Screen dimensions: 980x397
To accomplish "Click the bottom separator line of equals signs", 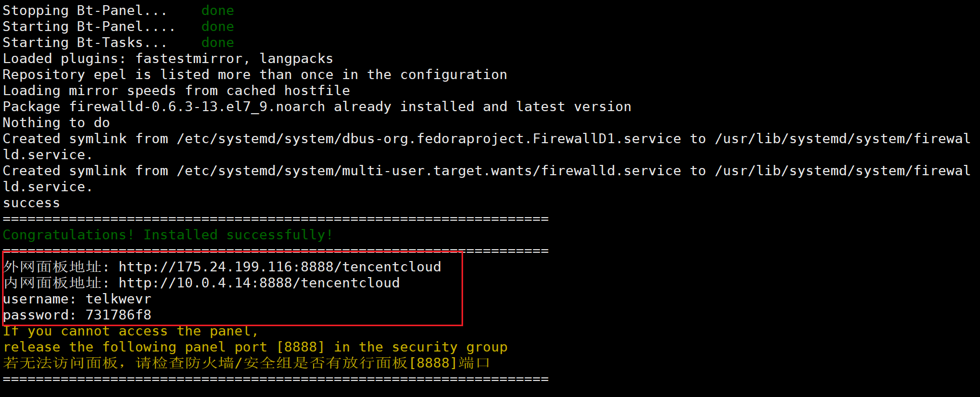I will pyautogui.click(x=275, y=379).
